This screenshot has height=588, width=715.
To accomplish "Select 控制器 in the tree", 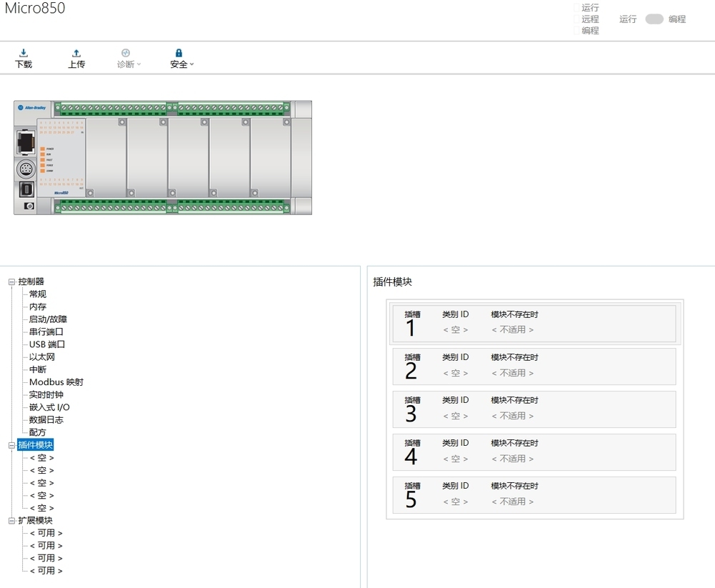I will pyautogui.click(x=31, y=281).
